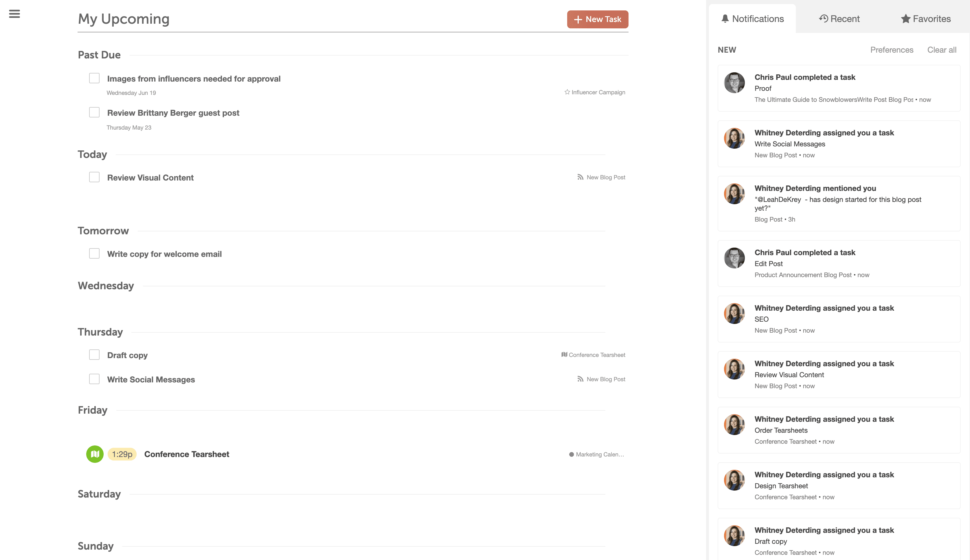This screenshot has width=970, height=560.
Task: Click the map icon beside Draft copy's Conference Tearsheet
Action: [564, 355]
